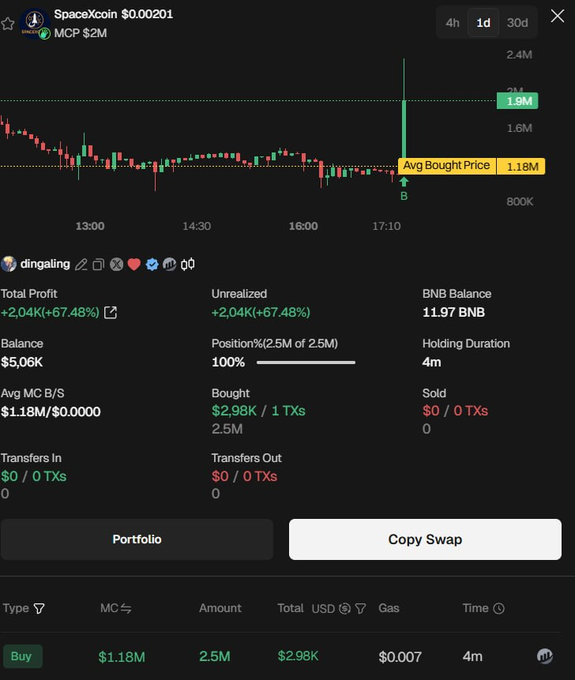Click the 1.9M current price tag

click(517, 101)
